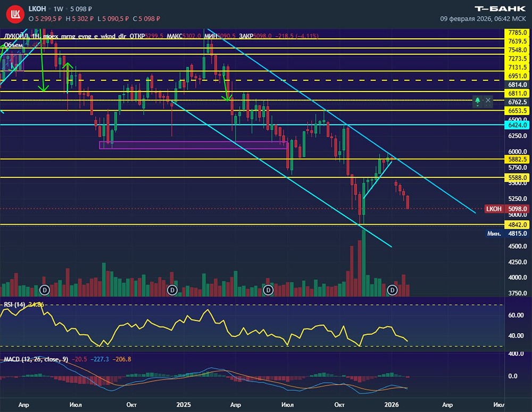Click the yellow 7785.0 level label
The width and height of the screenshot is (532, 412).
click(x=518, y=32)
